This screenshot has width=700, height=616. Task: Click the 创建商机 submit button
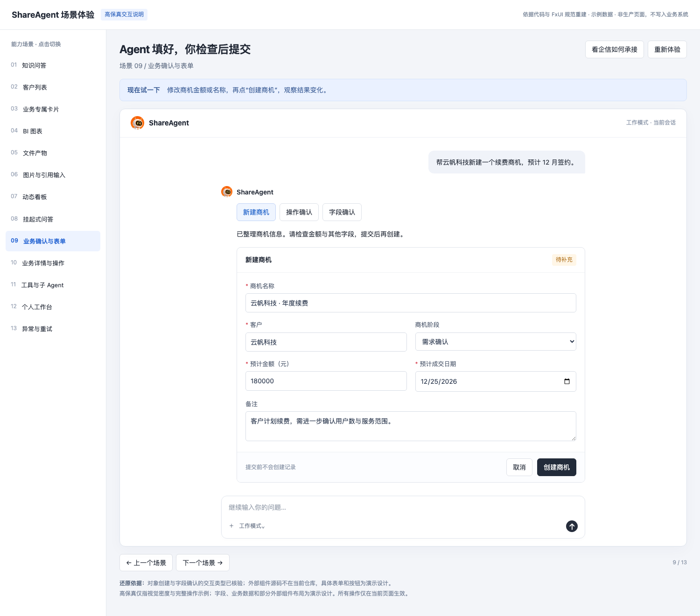[557, 467]
